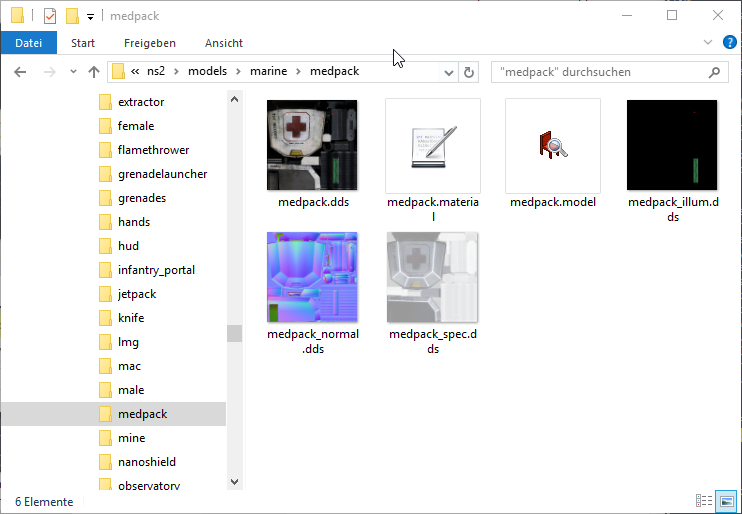Screen dimensions: 742x514
Task: Select the female folder in tree
Action: point(136,126)
